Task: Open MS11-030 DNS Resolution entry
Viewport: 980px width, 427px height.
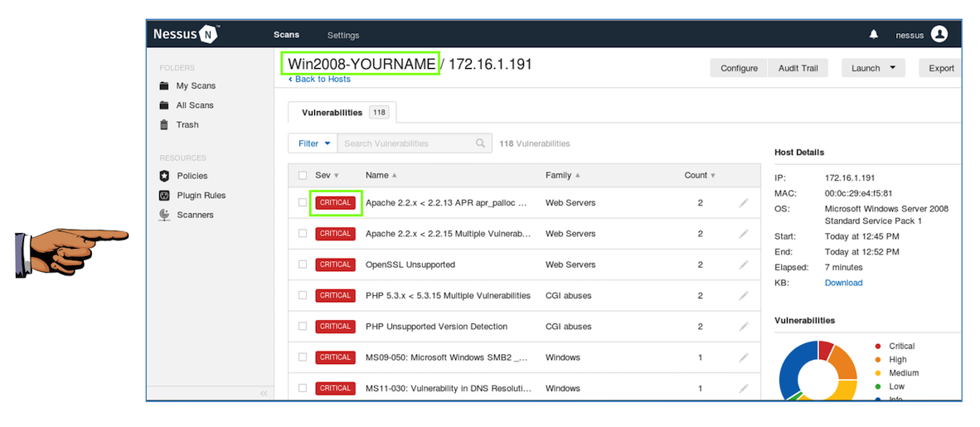Action: 449,388
